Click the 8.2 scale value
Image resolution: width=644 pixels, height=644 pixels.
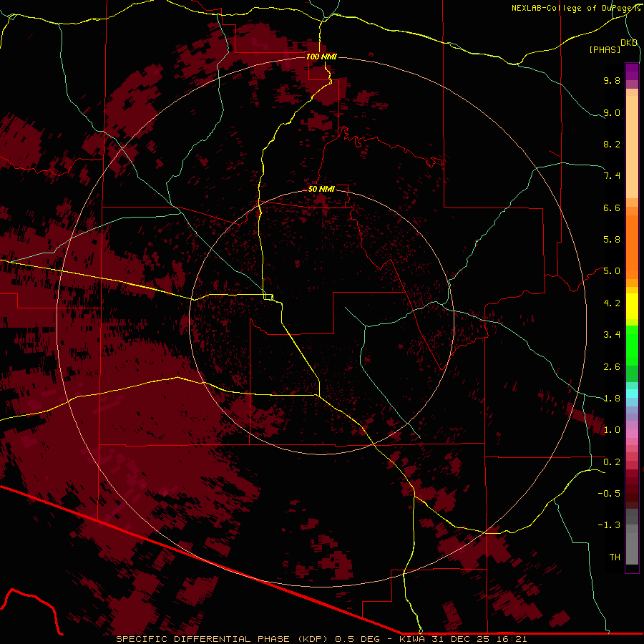point(612,144)
